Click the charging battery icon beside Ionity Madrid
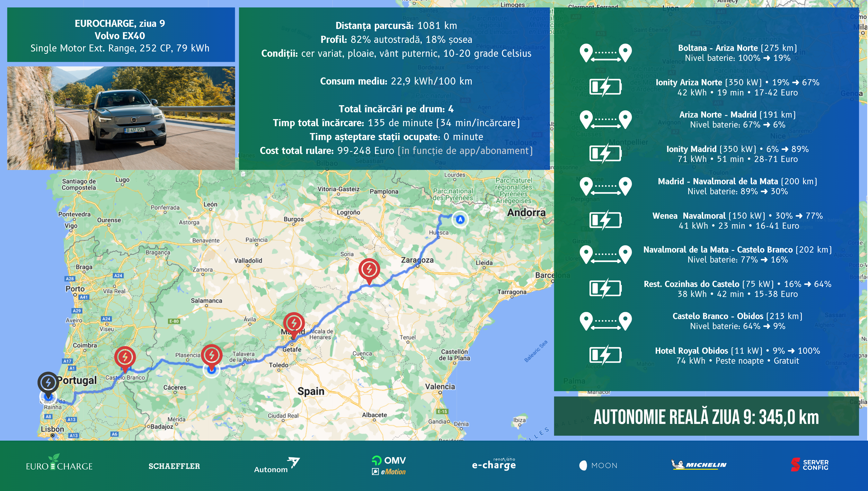This screenshot has height=491, width=868. tap(605, 153)
